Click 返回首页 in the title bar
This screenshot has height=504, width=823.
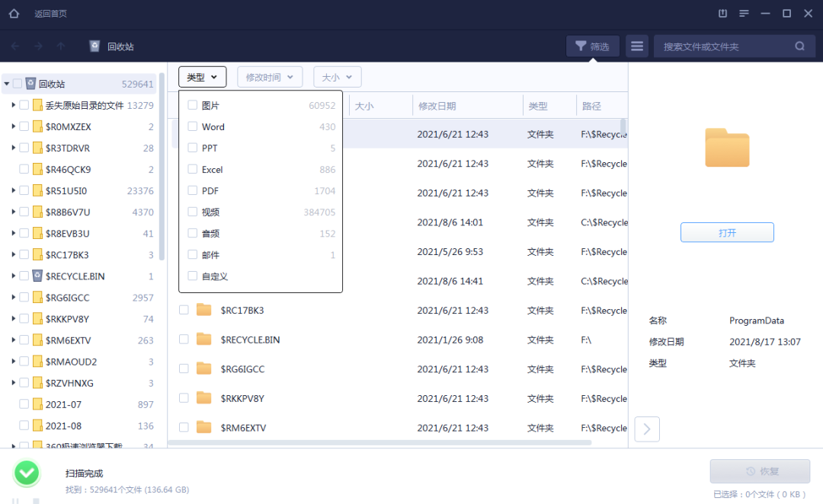point(50,13)
